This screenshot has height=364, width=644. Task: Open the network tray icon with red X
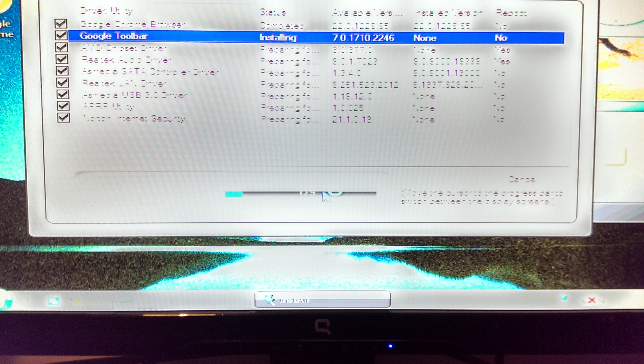(x=592, y=300)
